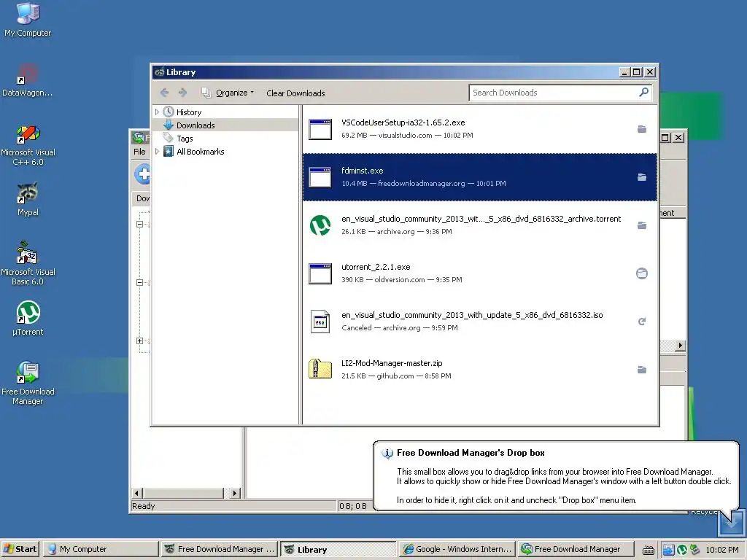This screenshot has width=747, height=560.
Task: Click status icon beside utorrent_2.2.1.exe
Action: click(x=642, y=273)
